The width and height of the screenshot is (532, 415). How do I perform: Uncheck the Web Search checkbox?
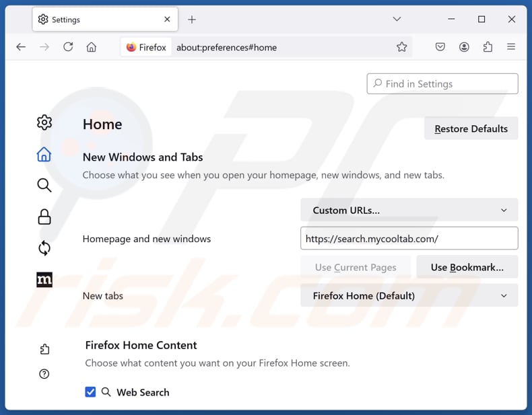(x=90, y=392)
